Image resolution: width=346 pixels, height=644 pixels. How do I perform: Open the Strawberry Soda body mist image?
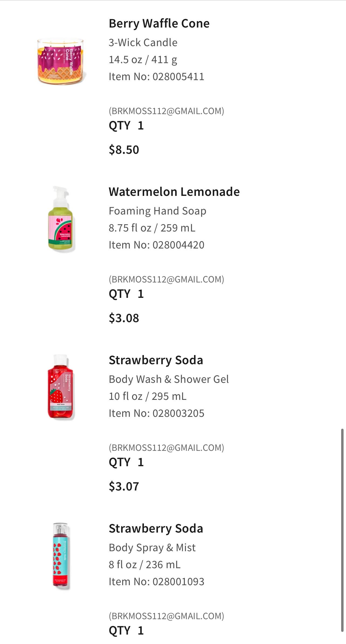[60, 555]
